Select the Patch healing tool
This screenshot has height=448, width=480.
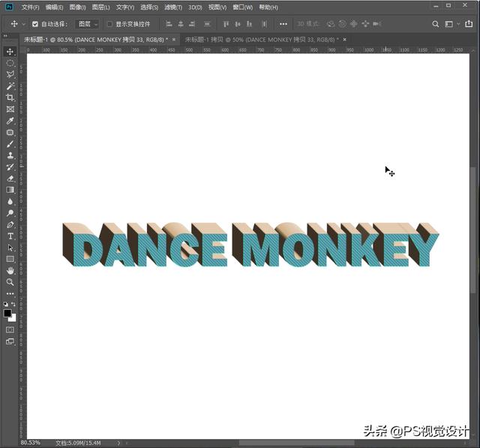click(x=10, y=132)
